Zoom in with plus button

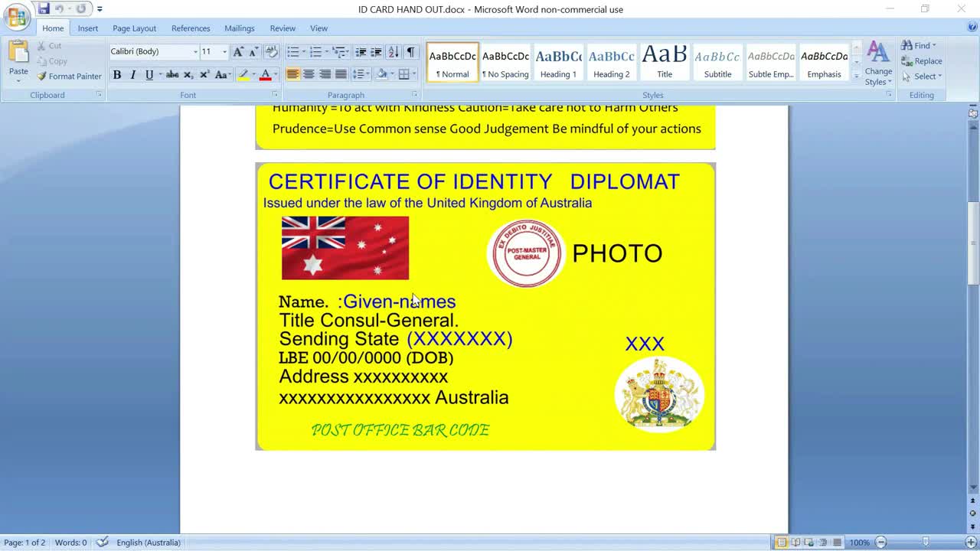[971, 543]
